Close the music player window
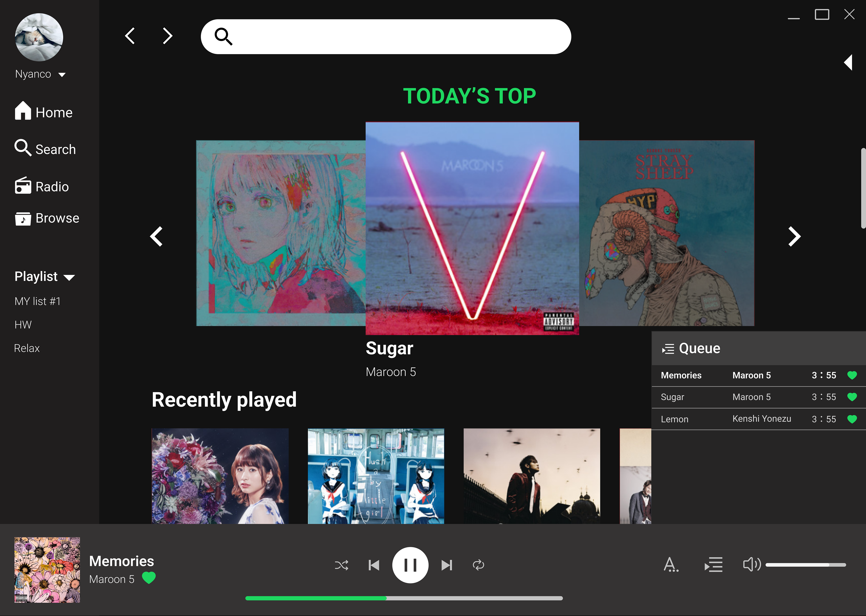The image size is (866, 616). coord(849,14)
